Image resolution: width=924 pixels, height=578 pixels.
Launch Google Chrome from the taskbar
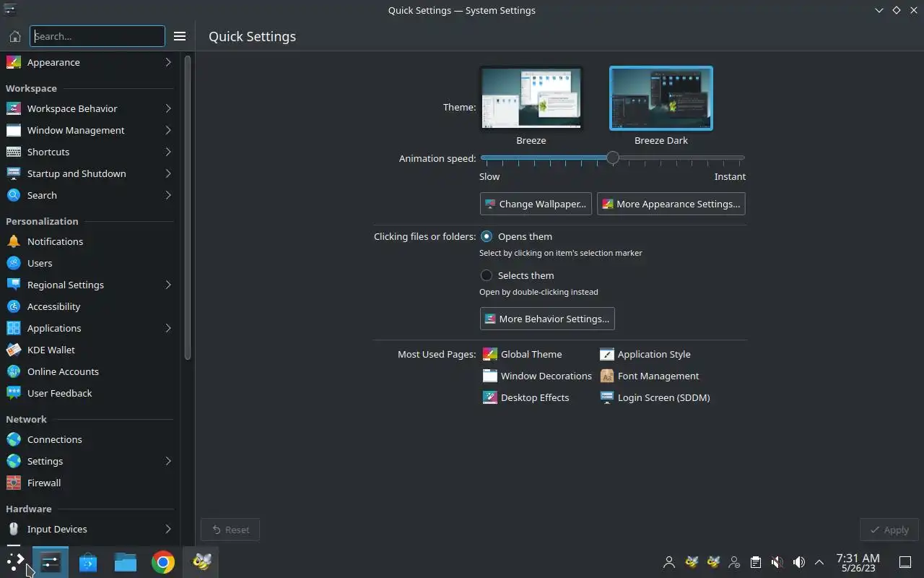(163, 562)
